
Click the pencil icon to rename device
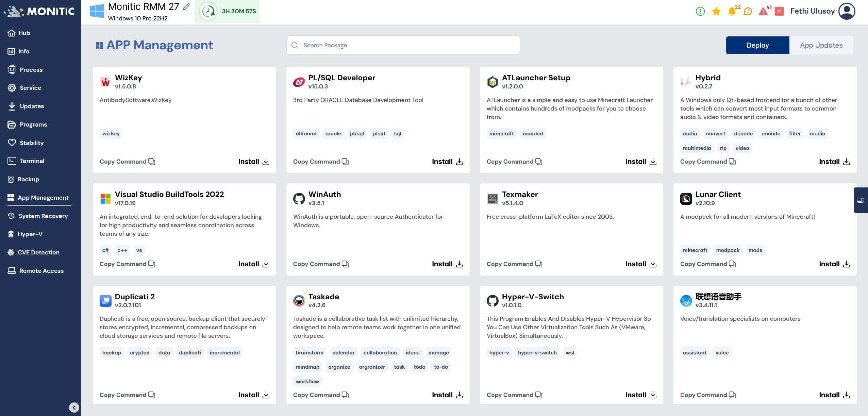(x=186, y=6)
